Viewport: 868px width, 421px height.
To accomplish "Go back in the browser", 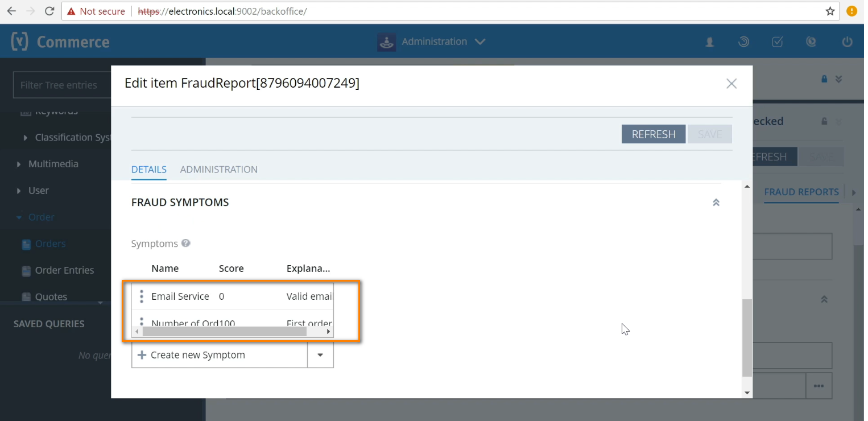I will (x=11, y=11).
